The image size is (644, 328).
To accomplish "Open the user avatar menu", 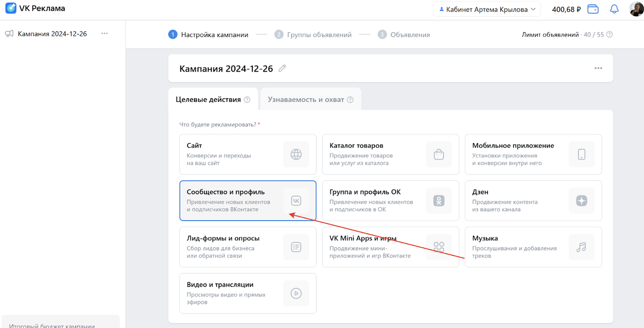I will tap(636, 9).
